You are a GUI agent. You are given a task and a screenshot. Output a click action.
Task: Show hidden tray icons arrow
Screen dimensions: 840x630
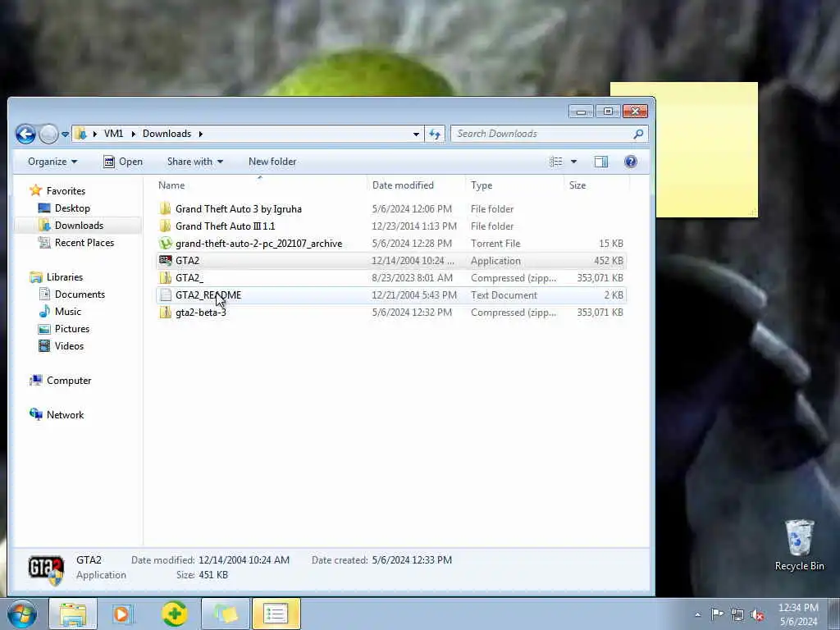[x=697, y=614]
